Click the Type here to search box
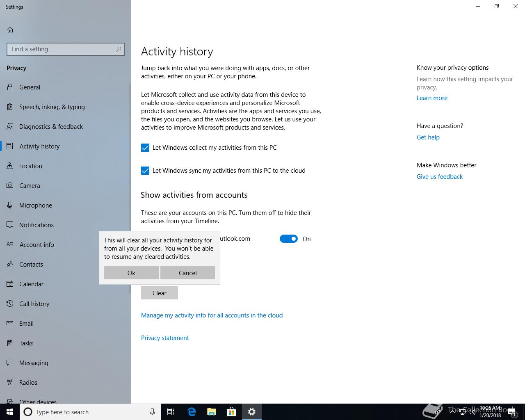The width and height of the screenshot is (525, 420). pos(90,412)
